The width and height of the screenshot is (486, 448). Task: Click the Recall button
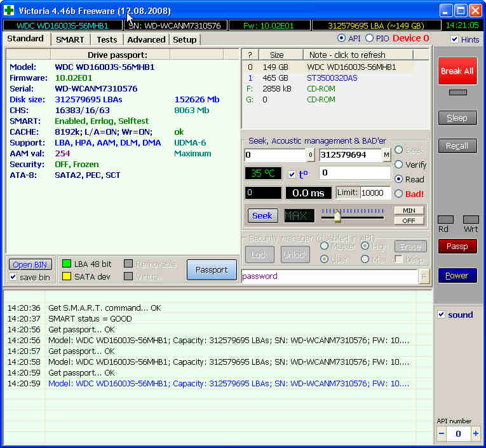[457, 146]
